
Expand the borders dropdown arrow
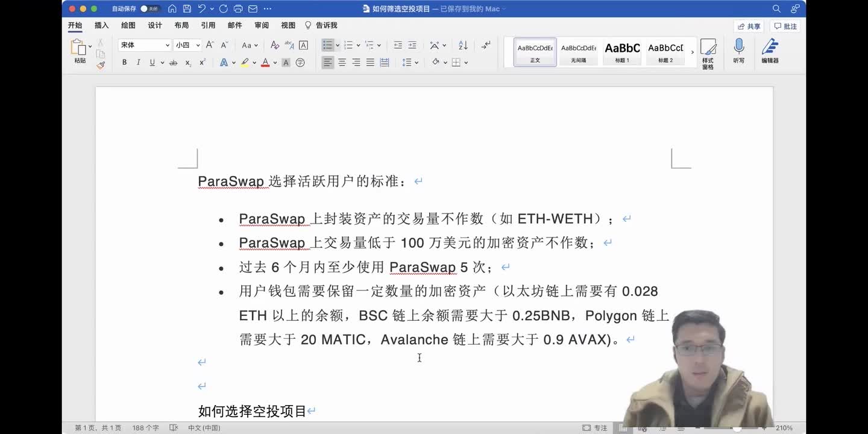(x=466, y=63)
